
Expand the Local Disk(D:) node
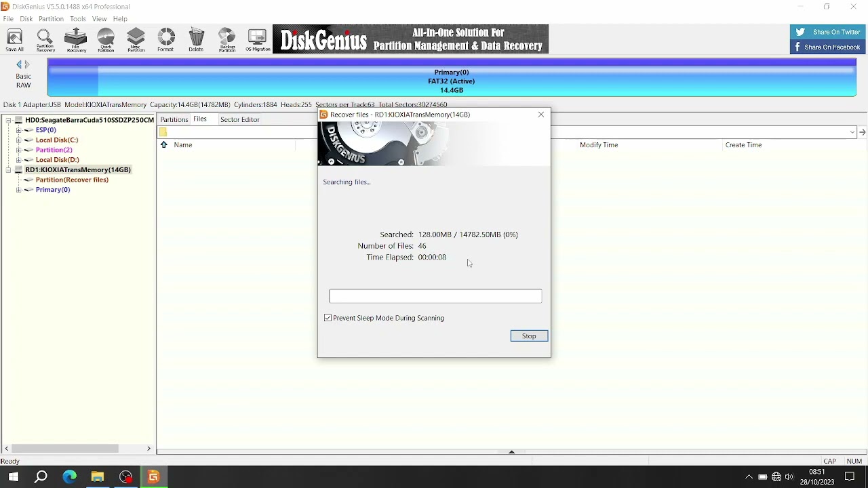(19, 160)
